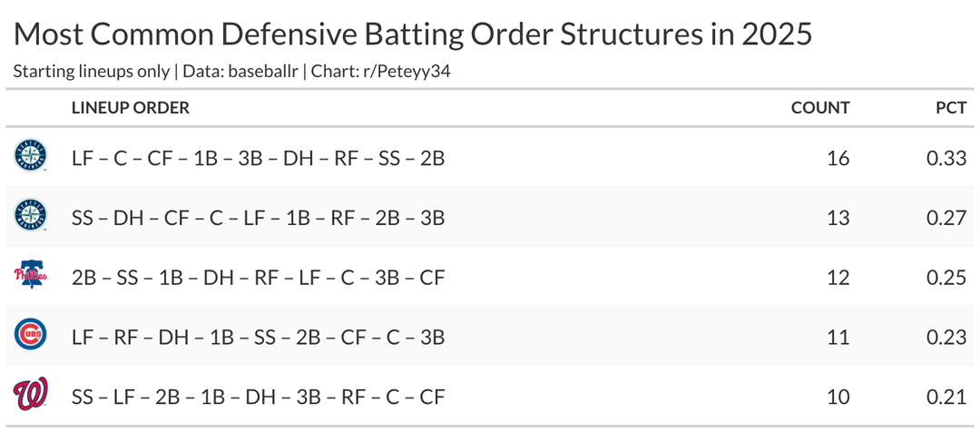Click the Nationals W logo
This screenshot has height=432, width=980.
(x=30, y=396)
